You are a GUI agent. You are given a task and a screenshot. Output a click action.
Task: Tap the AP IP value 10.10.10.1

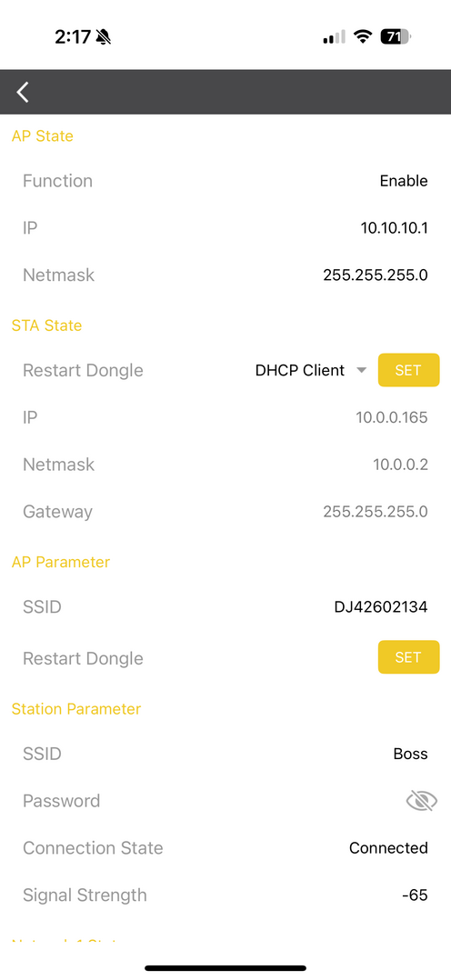tap(394, 227)
